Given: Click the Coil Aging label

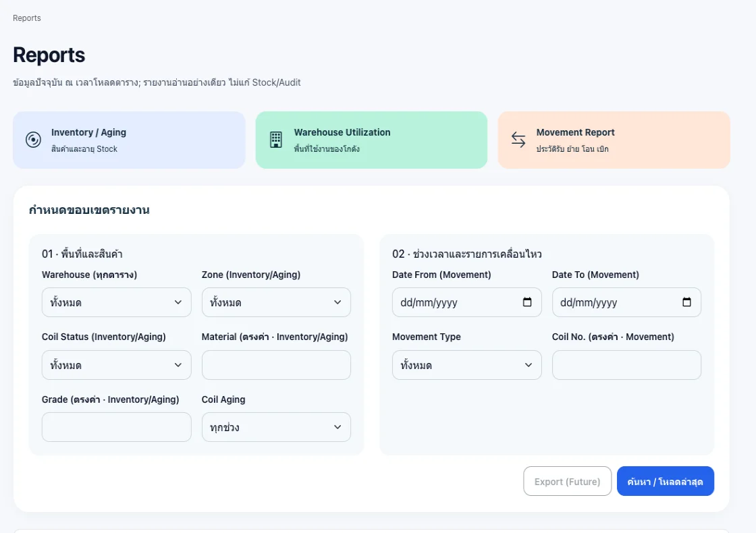Looking at the screenshot, I should (223, 399).
